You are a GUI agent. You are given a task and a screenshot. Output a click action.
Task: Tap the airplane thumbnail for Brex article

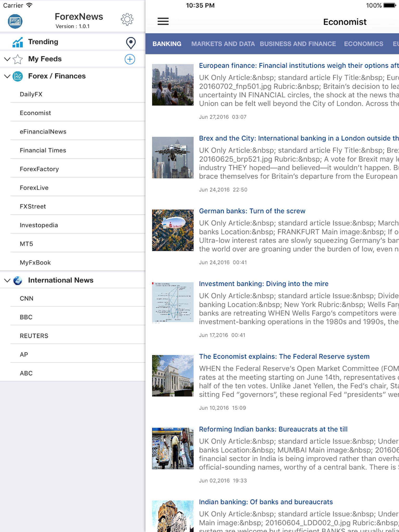(173, 157)
